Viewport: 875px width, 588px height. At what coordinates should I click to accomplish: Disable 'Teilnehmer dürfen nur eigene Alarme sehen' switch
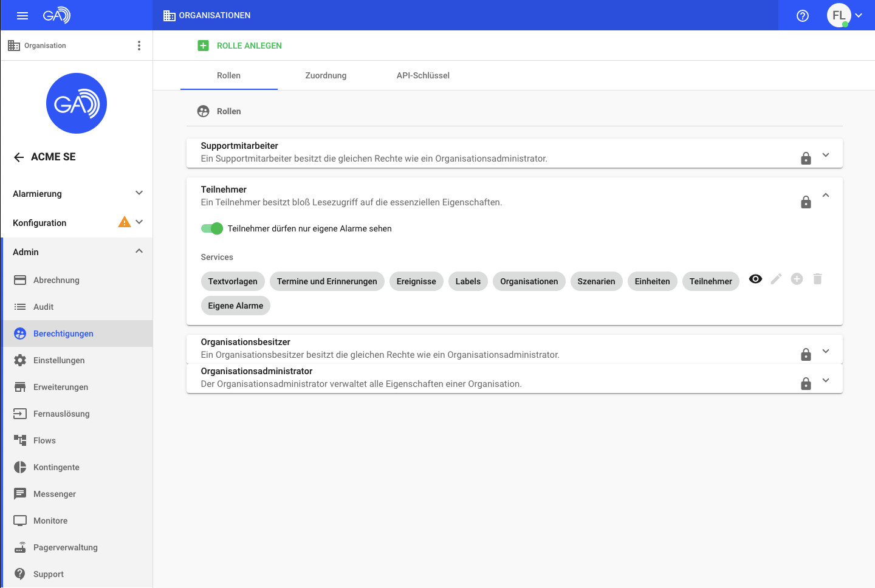click(212, 228)
